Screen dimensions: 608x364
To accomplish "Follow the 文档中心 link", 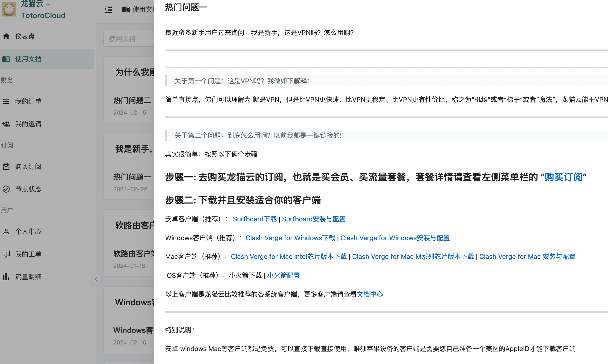I will [370, 294].
